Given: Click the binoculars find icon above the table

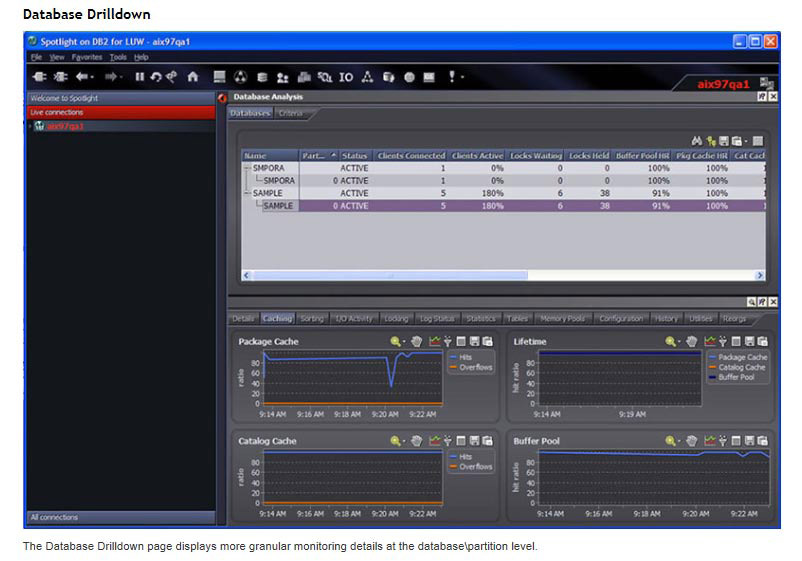Looking at the screenshot, I should 696,141.
